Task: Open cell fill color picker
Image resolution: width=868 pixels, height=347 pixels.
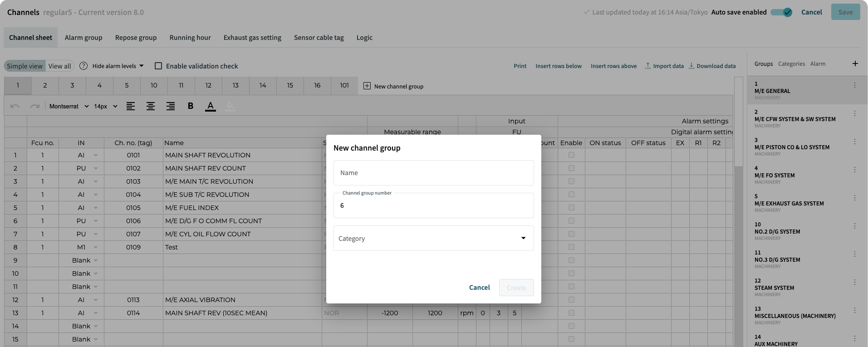Action: 230,106
